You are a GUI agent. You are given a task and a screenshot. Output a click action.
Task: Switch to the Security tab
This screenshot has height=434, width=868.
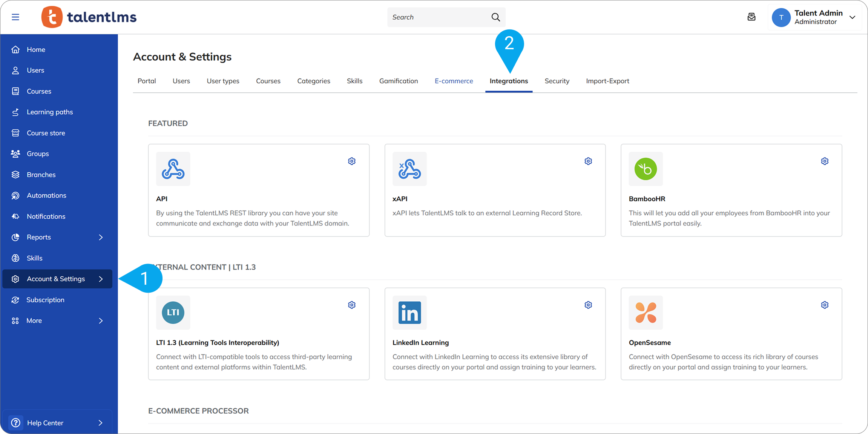557,81
